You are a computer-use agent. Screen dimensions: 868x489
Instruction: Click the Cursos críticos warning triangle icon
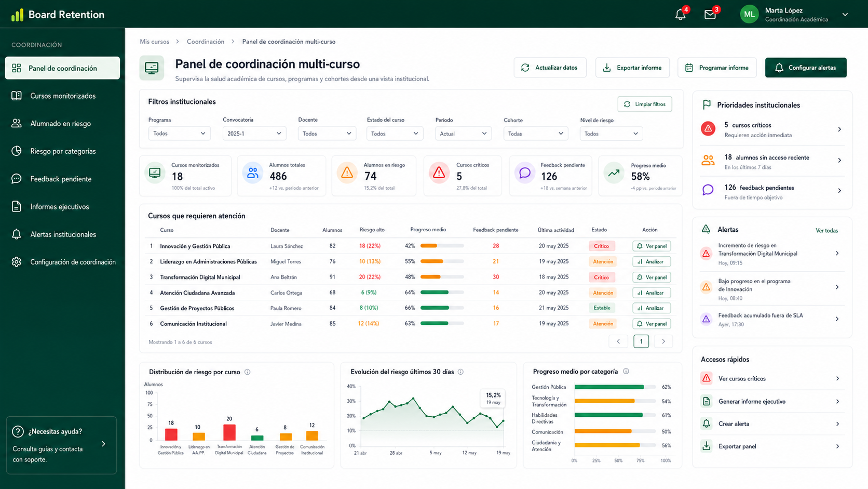click(439, 173)
